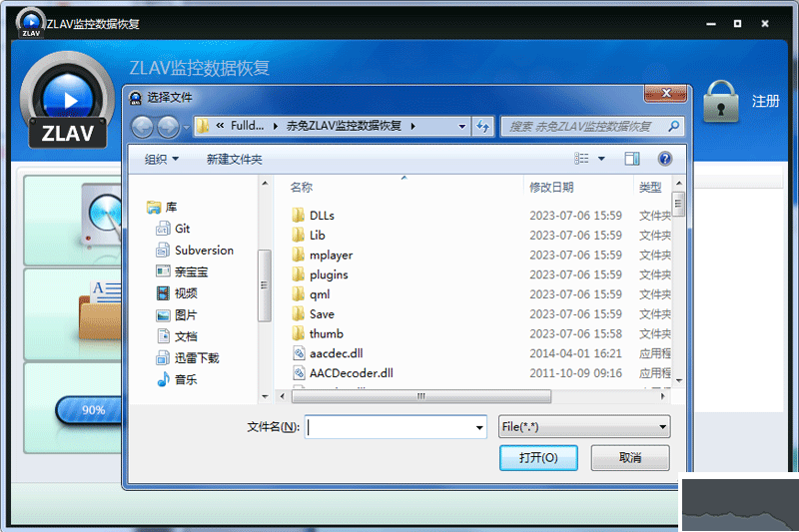This screenshot has height=532, width=799.
Task: Select the 图片 library
Action: click(177, 315)
